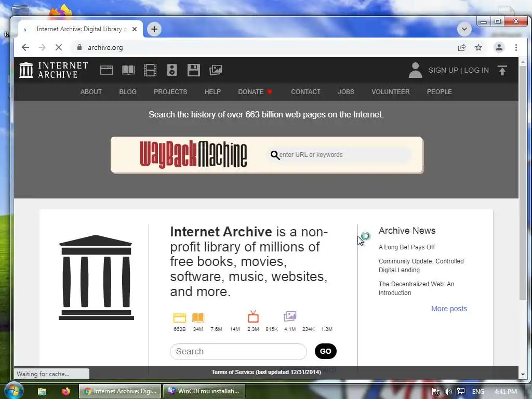Open the Images icon in header
Image resolution: width=532 pixels, height=399 pixels.
click(216, 70)
